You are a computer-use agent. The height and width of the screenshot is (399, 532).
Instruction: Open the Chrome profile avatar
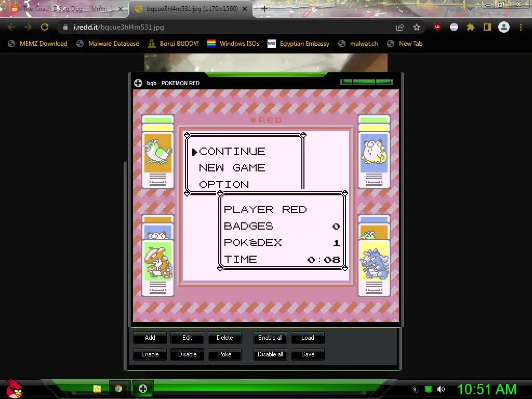pos(504,27)
